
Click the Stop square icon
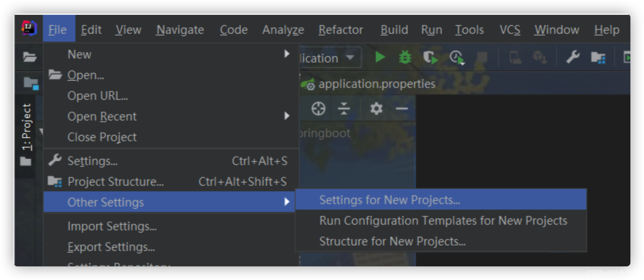pos(482,58)
